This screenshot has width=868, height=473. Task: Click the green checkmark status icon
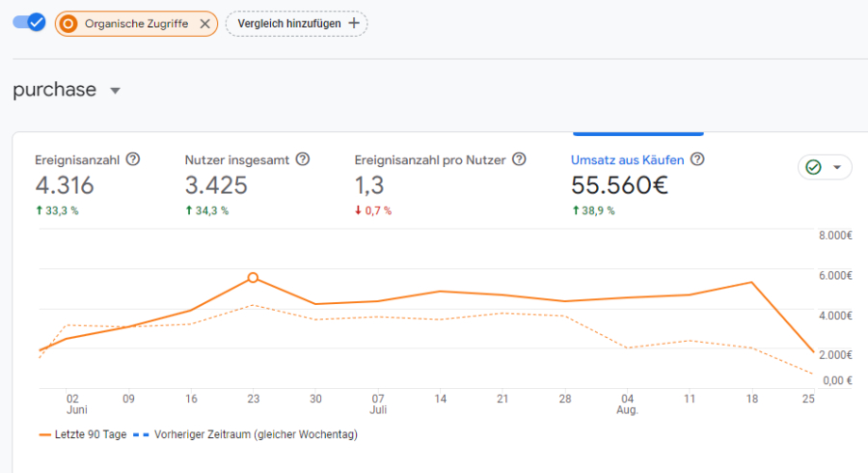[x=813, y=167]
